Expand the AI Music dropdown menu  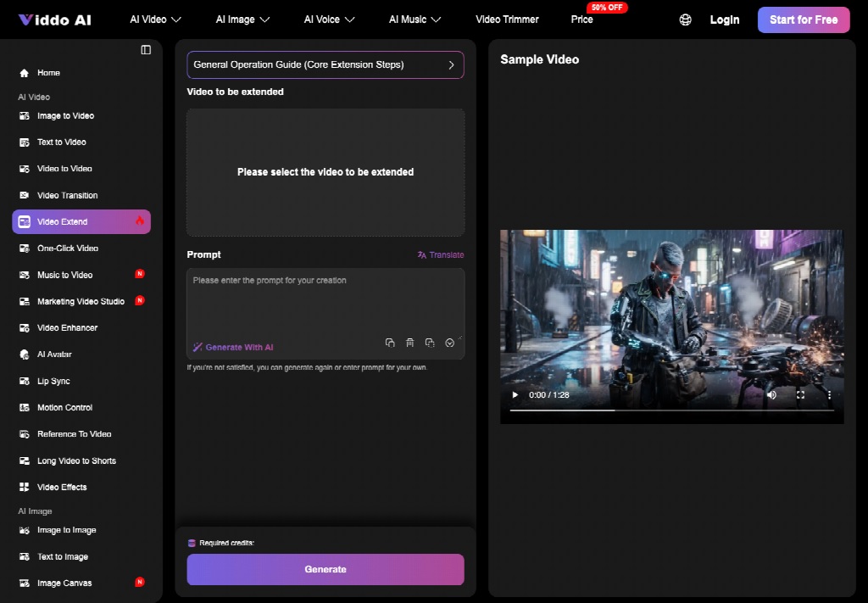[415, 20]
